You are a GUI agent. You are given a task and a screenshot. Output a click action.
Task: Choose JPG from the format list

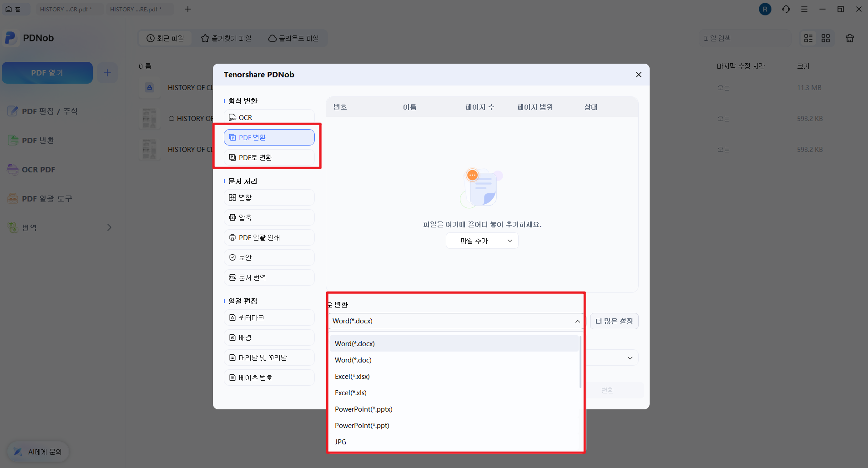pos(454,442)
